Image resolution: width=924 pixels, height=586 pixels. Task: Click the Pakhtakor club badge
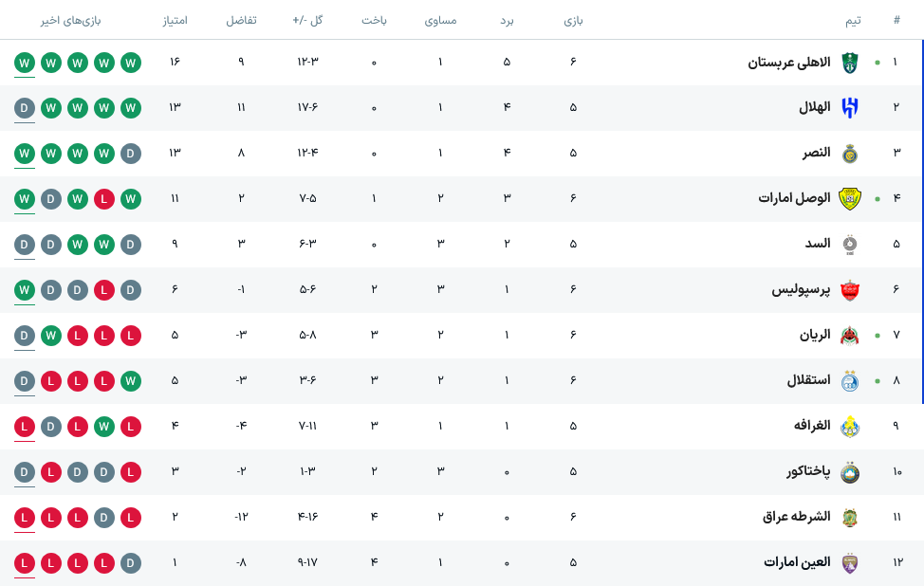pos(849,472)
